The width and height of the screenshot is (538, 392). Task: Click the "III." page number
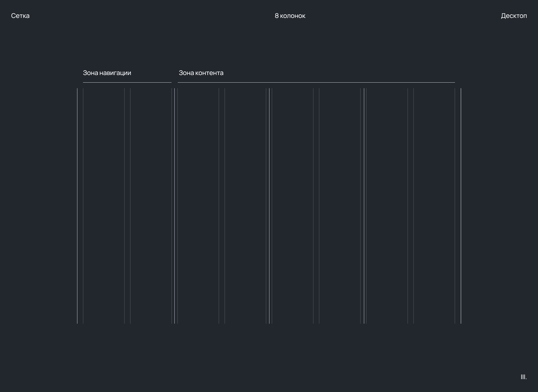pos(523,377)
